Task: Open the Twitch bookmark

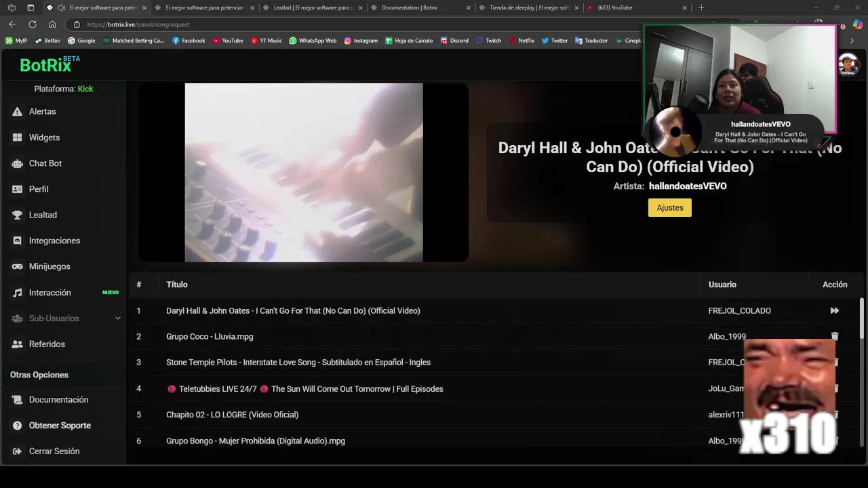Action: (488, 41)
